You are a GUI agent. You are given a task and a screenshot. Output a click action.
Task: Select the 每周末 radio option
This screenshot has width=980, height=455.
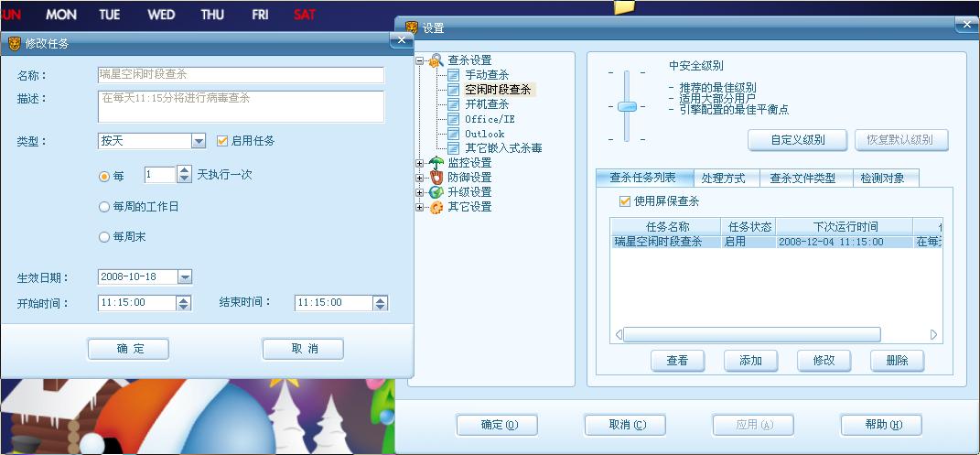point(104,237)
